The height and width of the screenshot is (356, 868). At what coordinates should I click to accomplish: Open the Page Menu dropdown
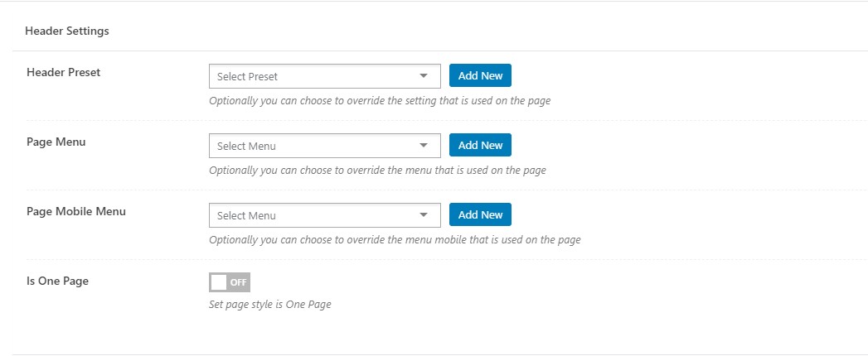point(325,146)
